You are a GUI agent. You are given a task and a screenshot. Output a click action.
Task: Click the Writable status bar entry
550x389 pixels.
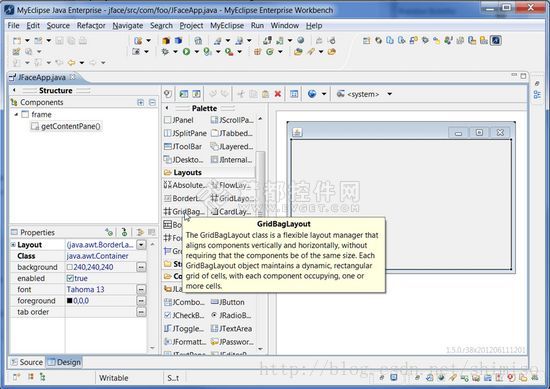(113, 378)
